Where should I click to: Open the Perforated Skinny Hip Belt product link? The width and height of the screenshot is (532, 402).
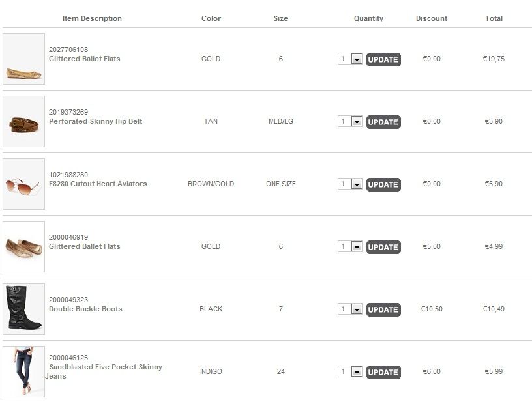click(96, 121)
